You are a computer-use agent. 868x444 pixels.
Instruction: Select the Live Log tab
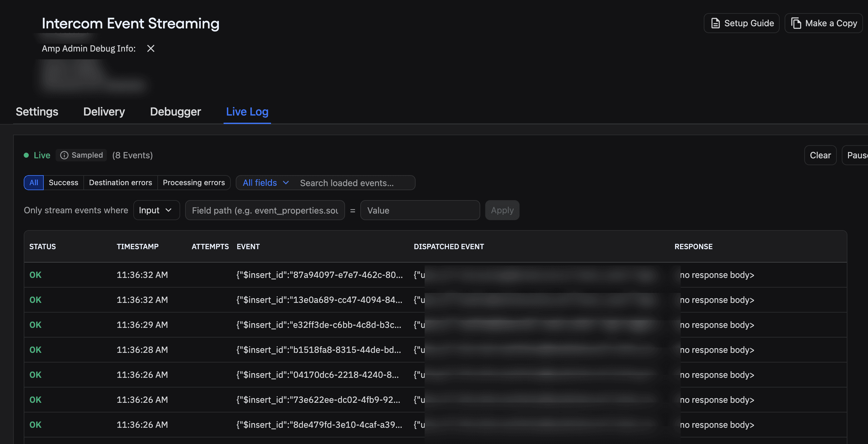[x=247, y=111]
